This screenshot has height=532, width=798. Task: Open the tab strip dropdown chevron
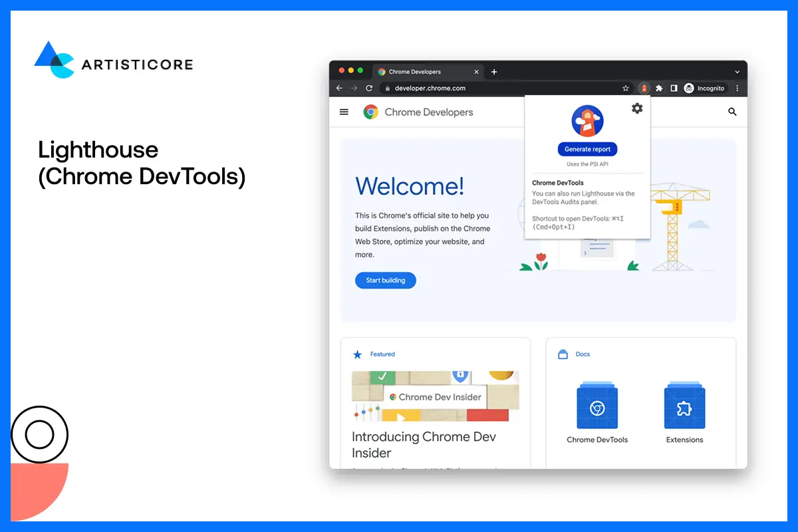tap(737, 71)
